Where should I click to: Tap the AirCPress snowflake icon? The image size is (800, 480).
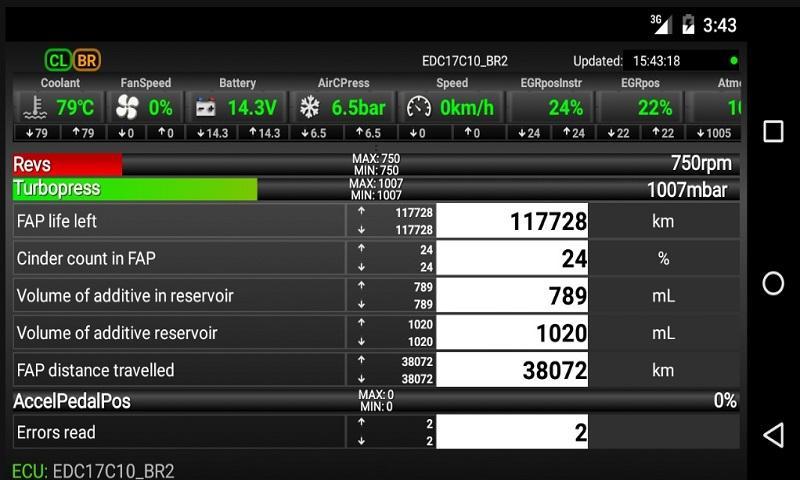[309, 107]
